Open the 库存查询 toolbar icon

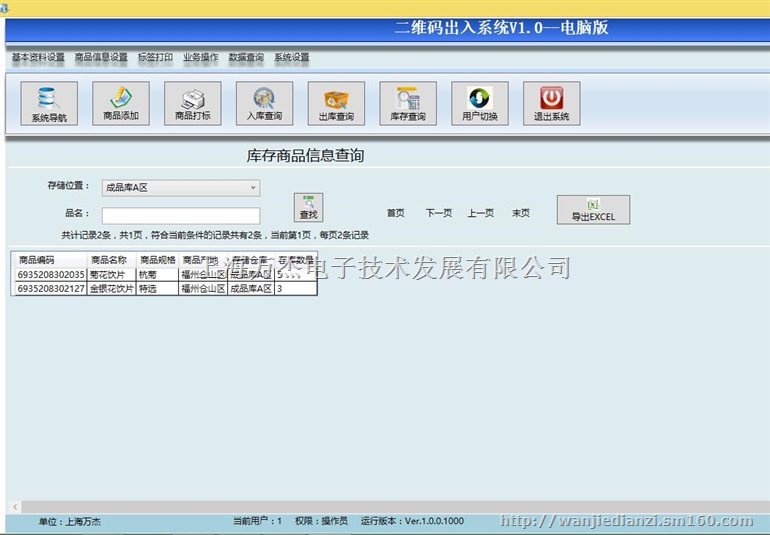tap(408, 103)
